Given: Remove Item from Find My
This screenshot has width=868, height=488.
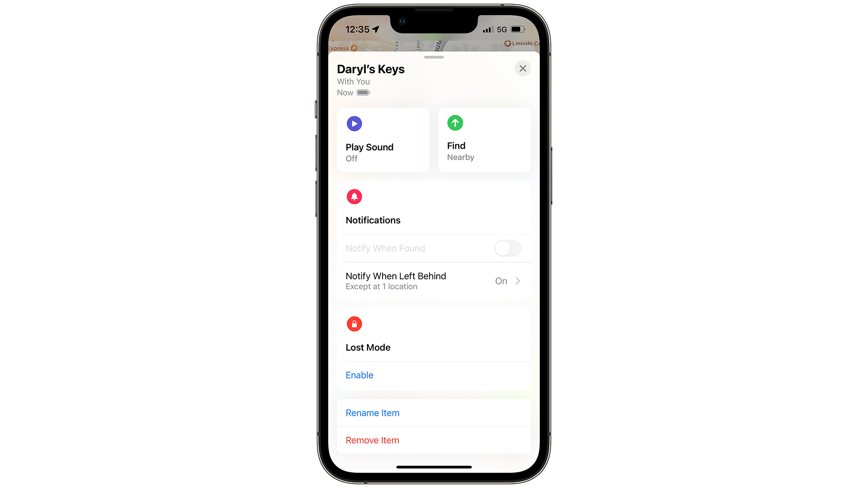Looking at the screenshot, I should click(x=372, y=440).
